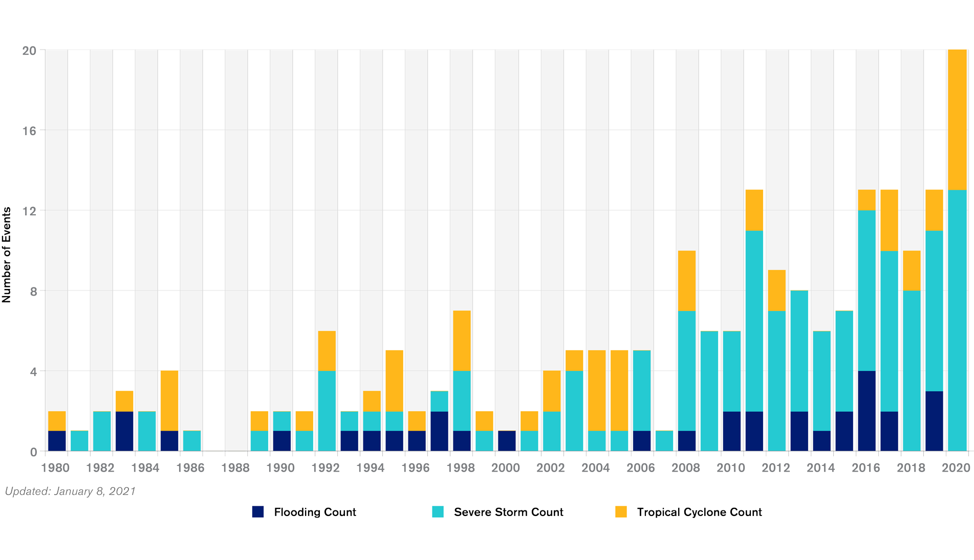
Task: Click the Flooding Count navy legend swatch
Action: pos(258,511)
